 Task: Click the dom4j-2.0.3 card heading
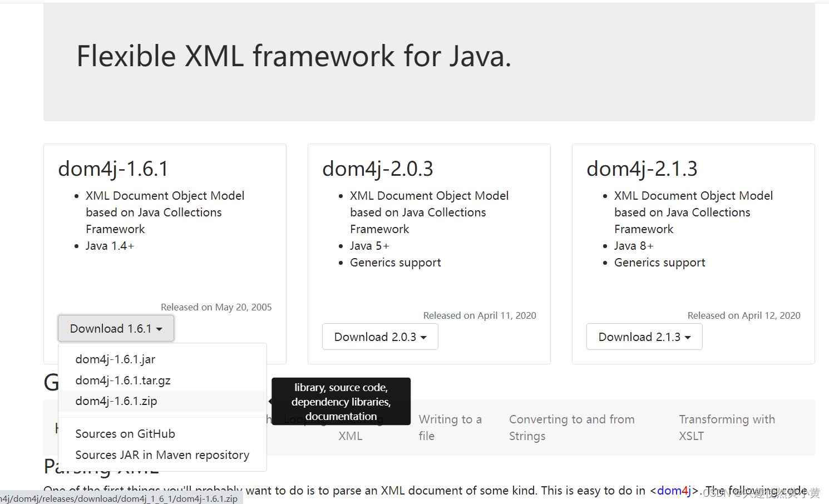(377, 169)
